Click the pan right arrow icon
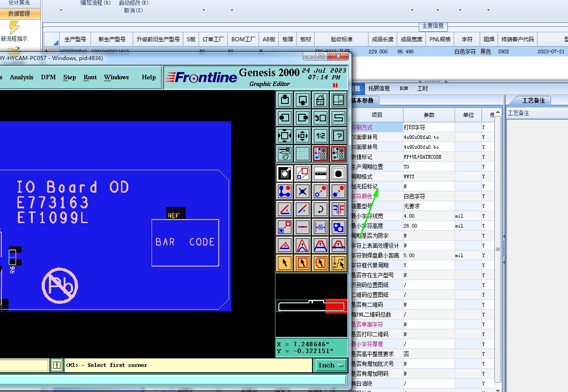568x392 pixels. point(303,118)
